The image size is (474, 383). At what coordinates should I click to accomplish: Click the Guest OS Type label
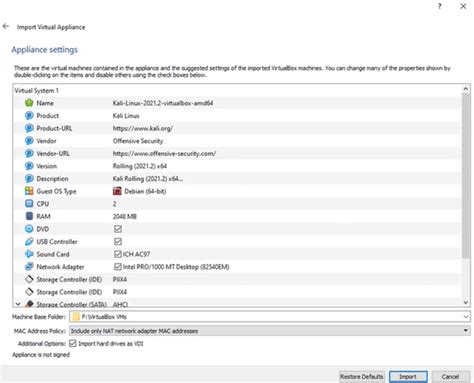pyautogui.click(x=56, y=191)
